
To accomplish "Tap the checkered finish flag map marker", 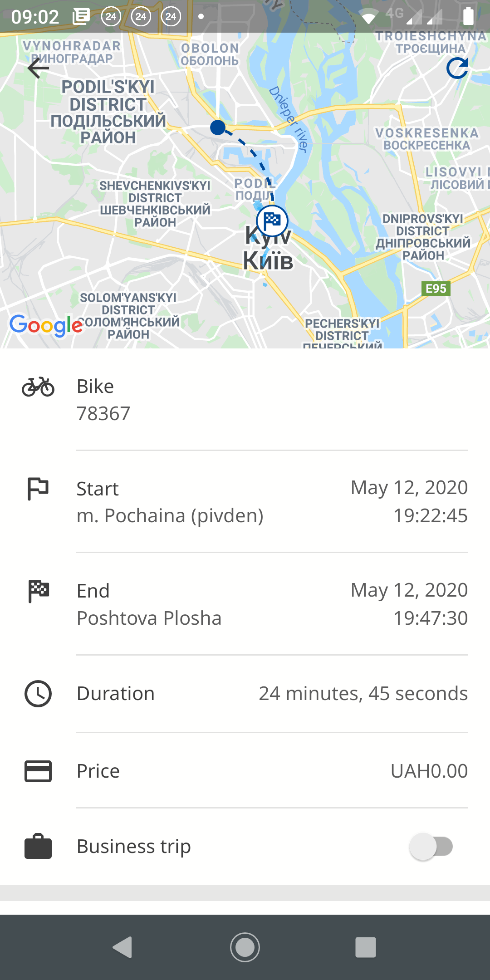I will (272, 221).
